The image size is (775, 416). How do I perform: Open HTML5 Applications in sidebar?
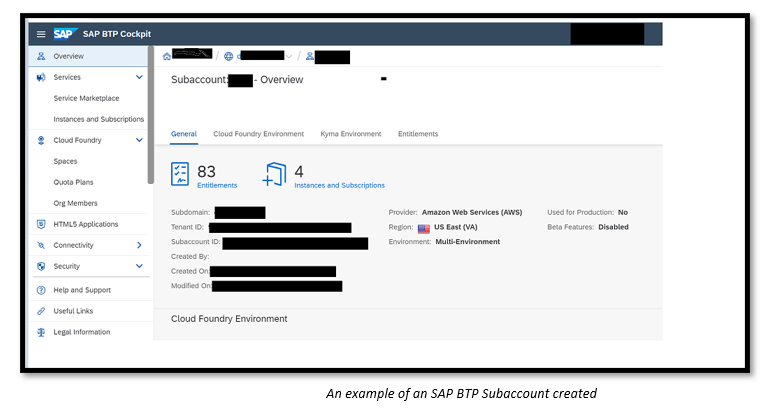[88, 224]
